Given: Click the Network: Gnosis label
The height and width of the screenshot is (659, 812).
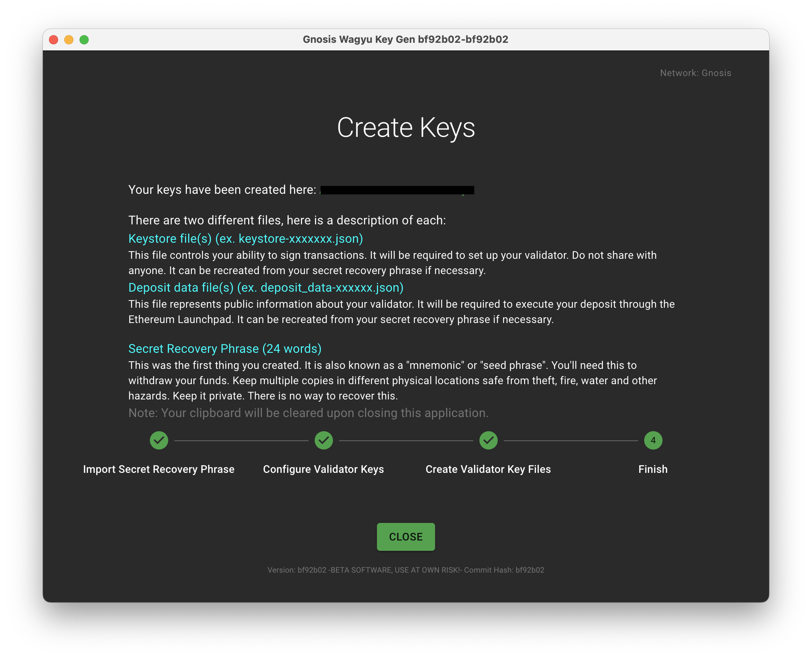Looking at the screenshot, I should [695, 73].
